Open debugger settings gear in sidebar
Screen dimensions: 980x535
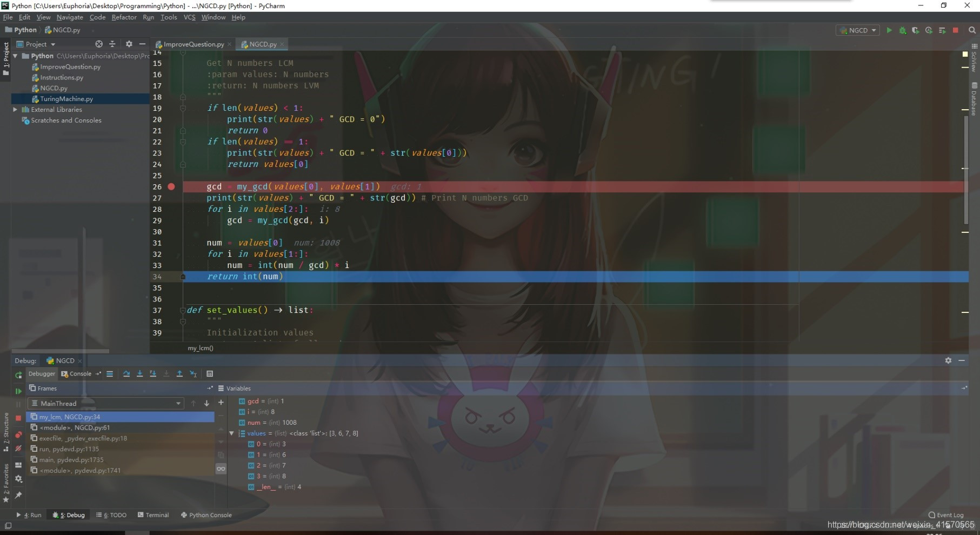(x=18, y=479)
